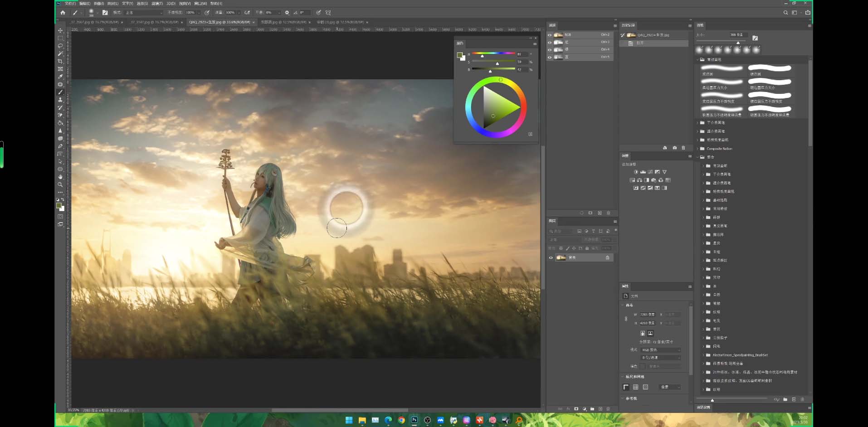Activate the Crop tool
This screenshot has width=868, height=427.
[60, 62]
